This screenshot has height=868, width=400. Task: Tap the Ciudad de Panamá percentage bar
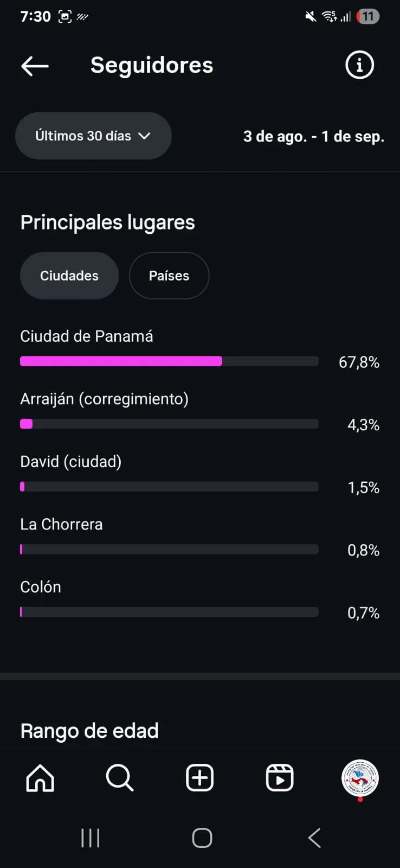pyautogui.click(x=169, y=361)
